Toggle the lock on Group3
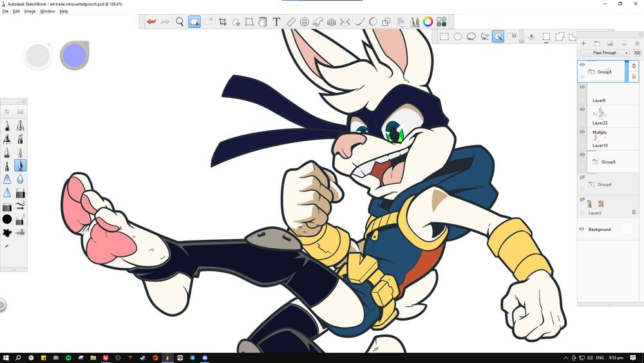Screen dimensions: 644x363 click(634, 77)
